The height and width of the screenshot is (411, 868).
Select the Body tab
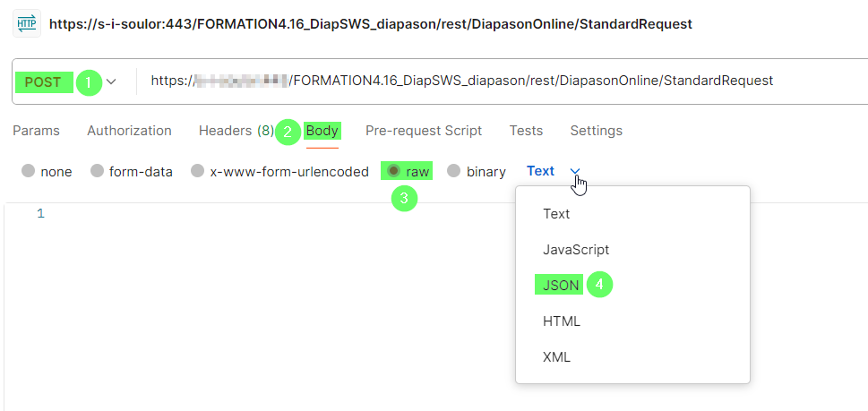coord(322,131)
